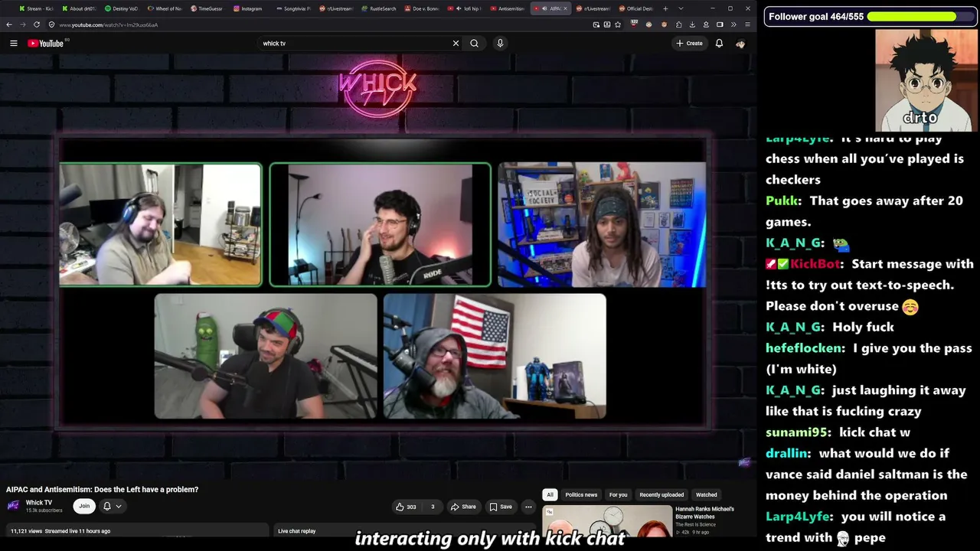Switch to the Antisemitism tab
Viewport: 980px width, 551px height.
point(508,8)
